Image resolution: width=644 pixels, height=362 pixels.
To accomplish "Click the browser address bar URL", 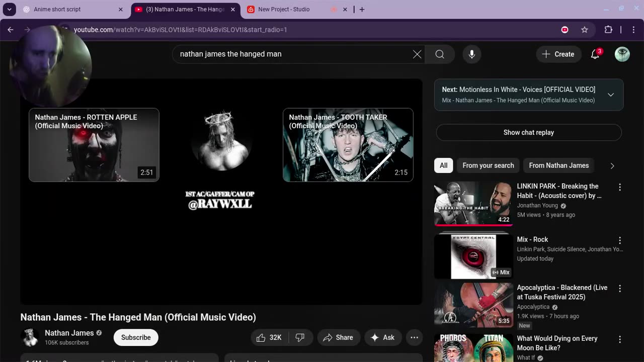I will click(x=180, y=30).
